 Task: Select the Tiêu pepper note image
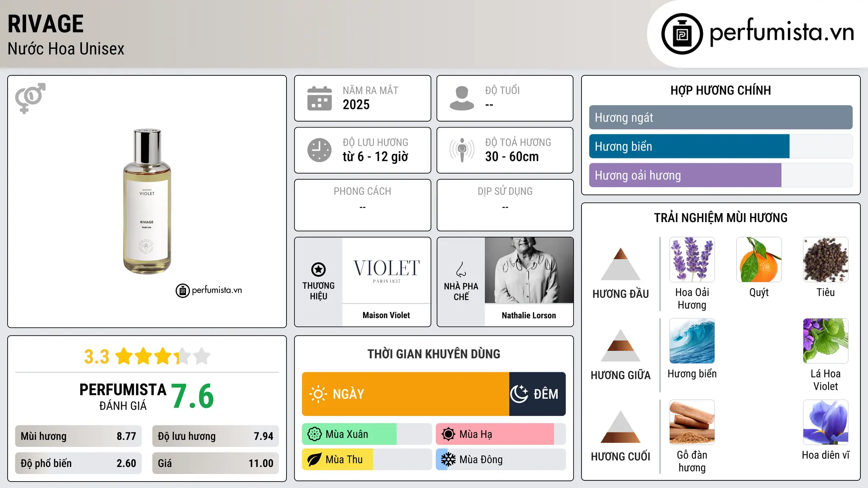click(826, 260)
